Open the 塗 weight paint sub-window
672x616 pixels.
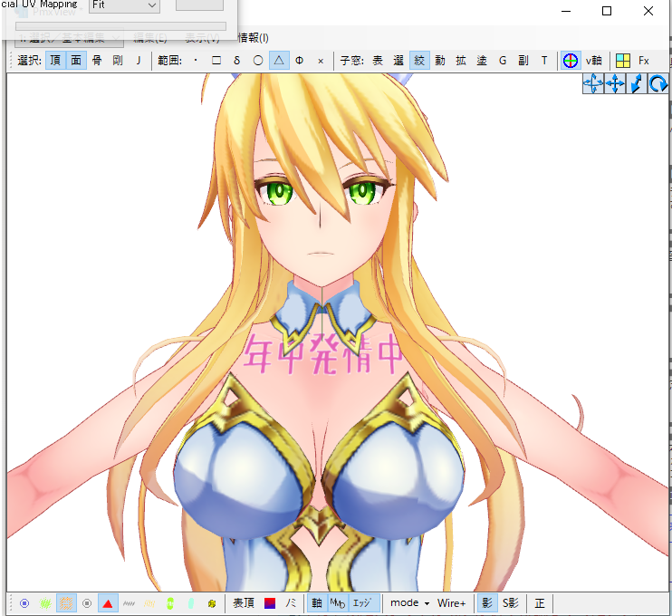[x=482, y=61]
